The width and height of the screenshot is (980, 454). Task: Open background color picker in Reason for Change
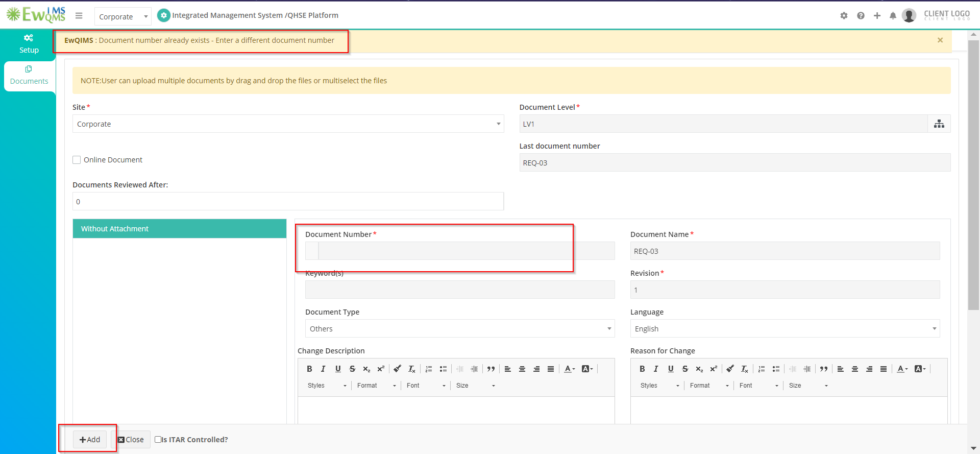(x=920, y=369)
